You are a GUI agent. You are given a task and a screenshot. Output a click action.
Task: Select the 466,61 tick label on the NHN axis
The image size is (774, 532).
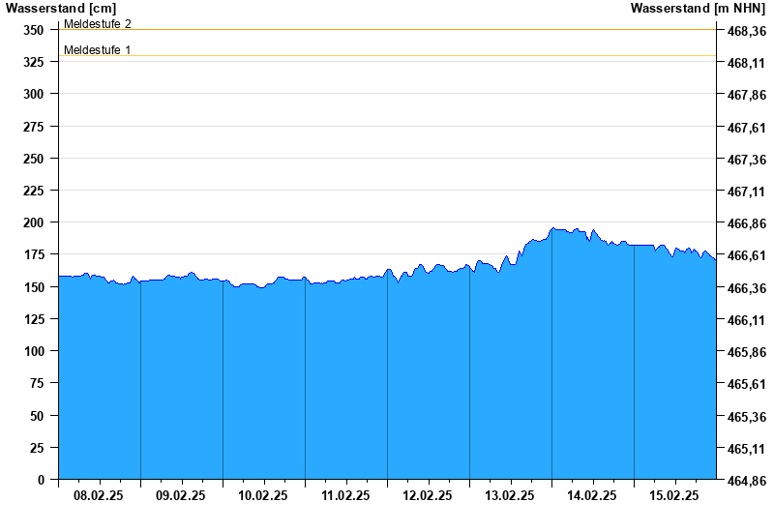tap(746, 255)
